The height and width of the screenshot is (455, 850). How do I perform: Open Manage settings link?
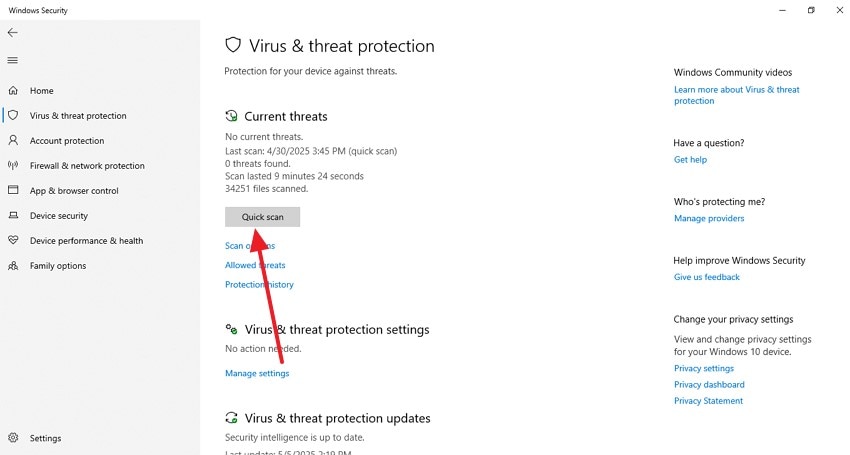point(257,374)
